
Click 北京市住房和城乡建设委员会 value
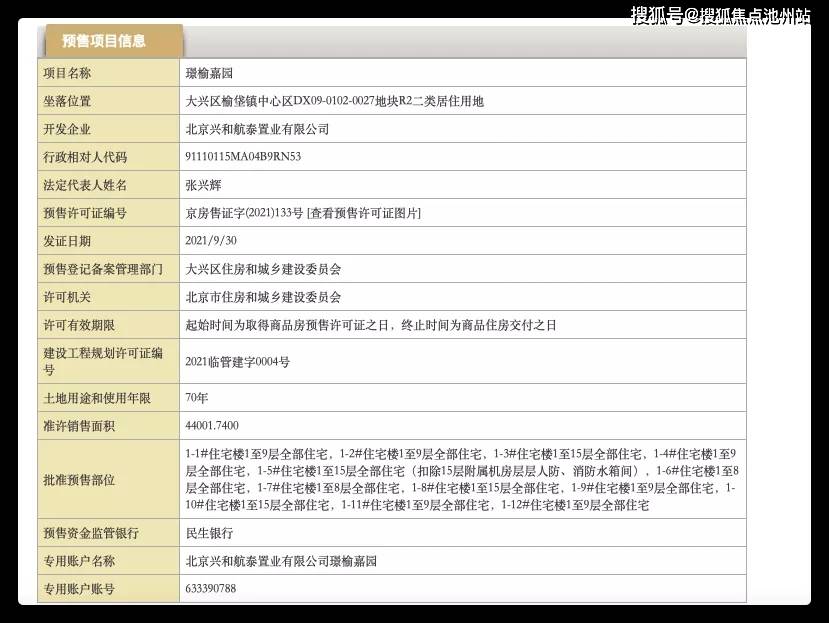[x=263, y=297]
